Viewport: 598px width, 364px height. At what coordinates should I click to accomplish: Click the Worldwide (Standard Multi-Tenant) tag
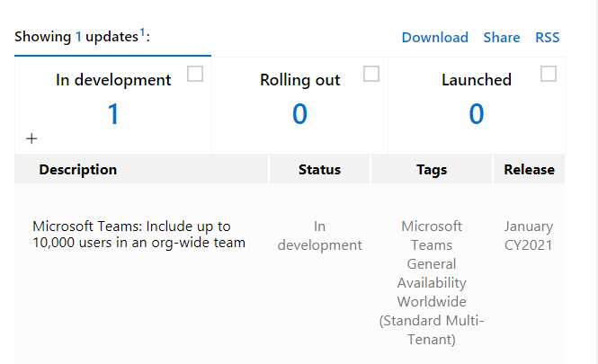[432, 321]
